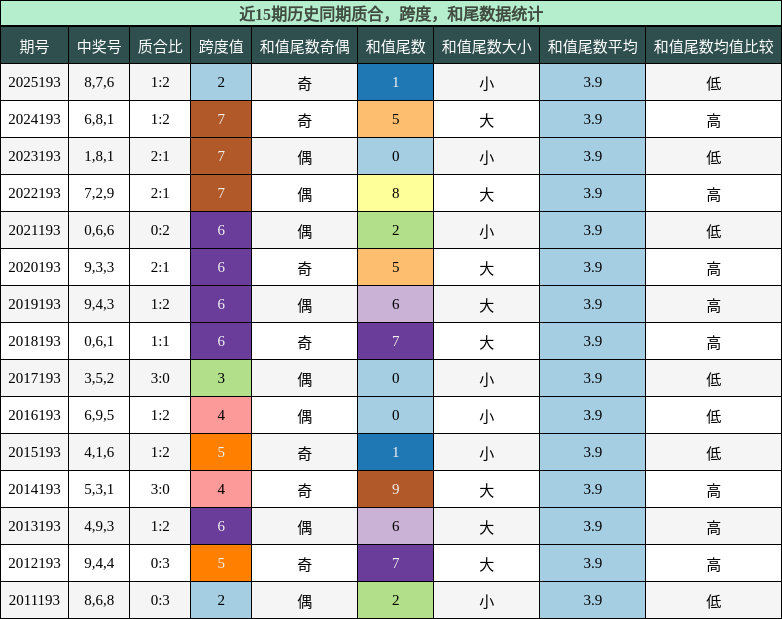Click issue number 2023193
The image size is (782, 619).
click(34, 156)
